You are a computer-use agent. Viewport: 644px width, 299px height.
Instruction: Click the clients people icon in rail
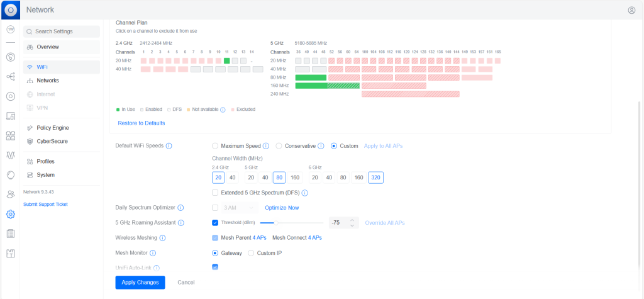coord(10,195)
